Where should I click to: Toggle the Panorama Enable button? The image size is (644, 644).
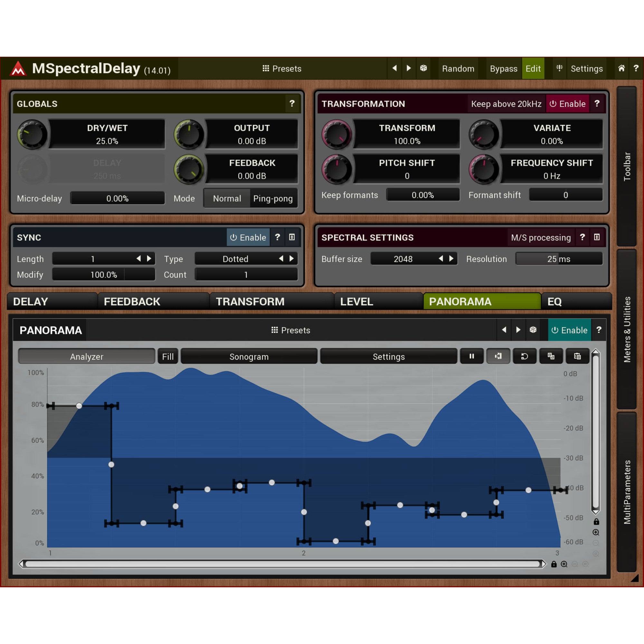(x=569, y=330)
